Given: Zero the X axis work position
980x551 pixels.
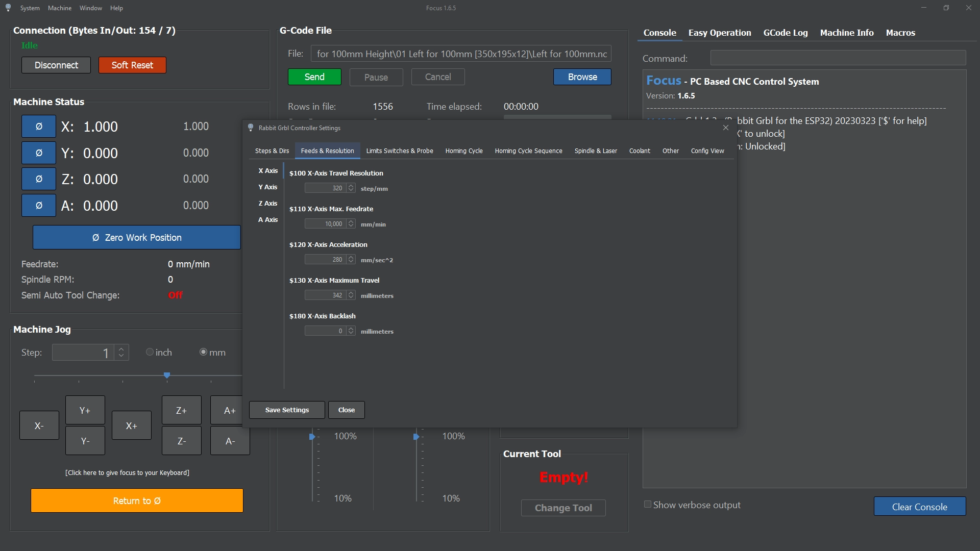Looking at the screenshot, I should click(39, 127).
